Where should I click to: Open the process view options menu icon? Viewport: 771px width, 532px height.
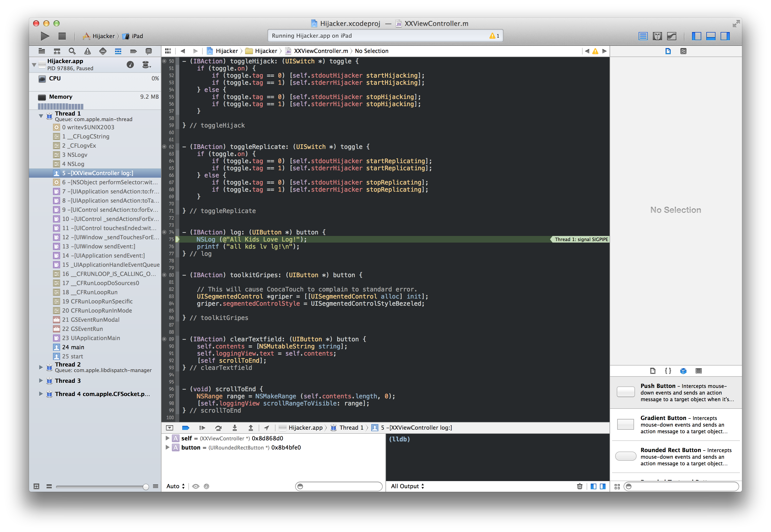point(146,64)
